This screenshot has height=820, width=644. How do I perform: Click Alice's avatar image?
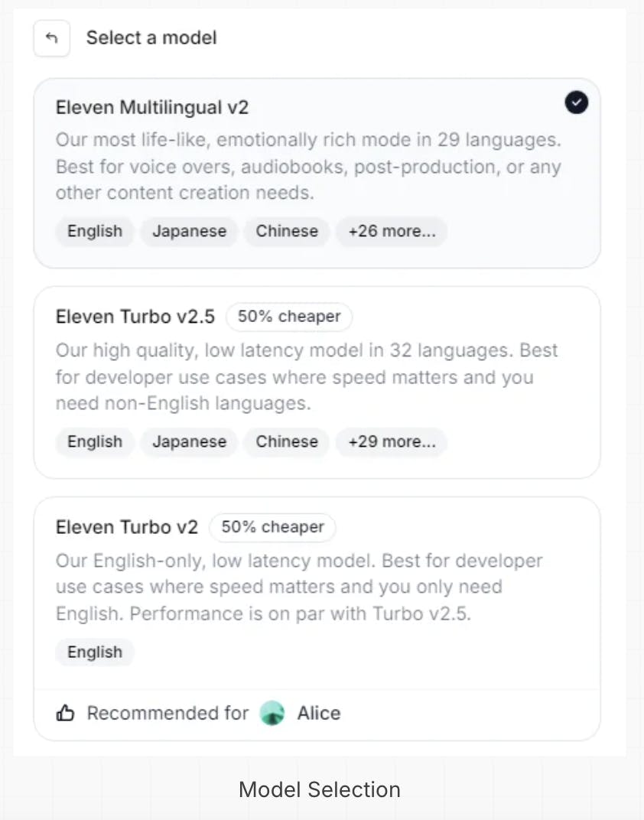point(272,714)
